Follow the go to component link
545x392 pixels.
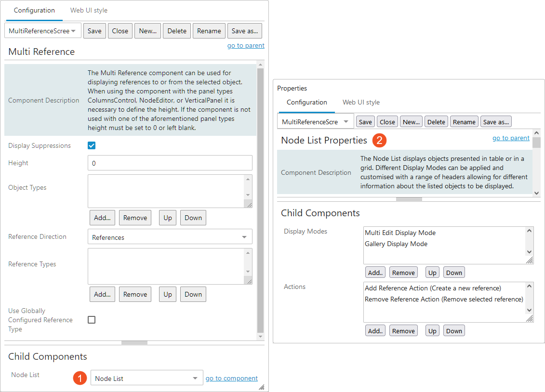(231, 379)
